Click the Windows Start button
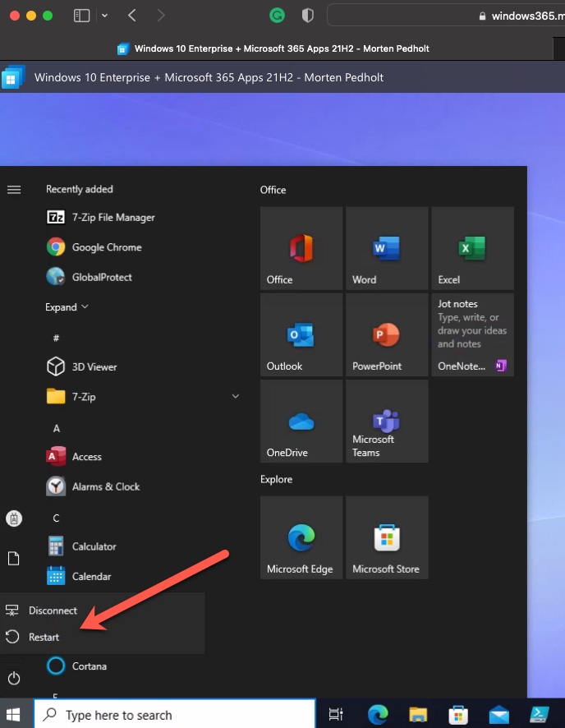 (x=13, y=715)
